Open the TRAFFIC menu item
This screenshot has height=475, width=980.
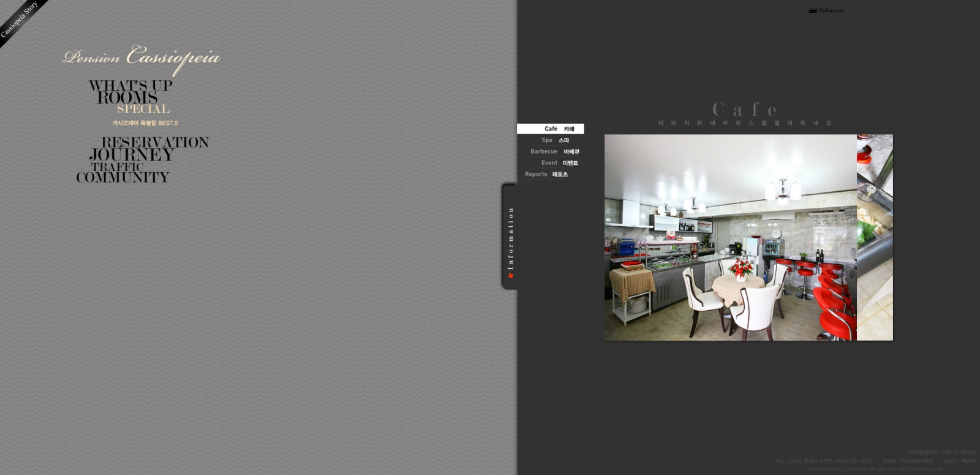click(117, 167)
